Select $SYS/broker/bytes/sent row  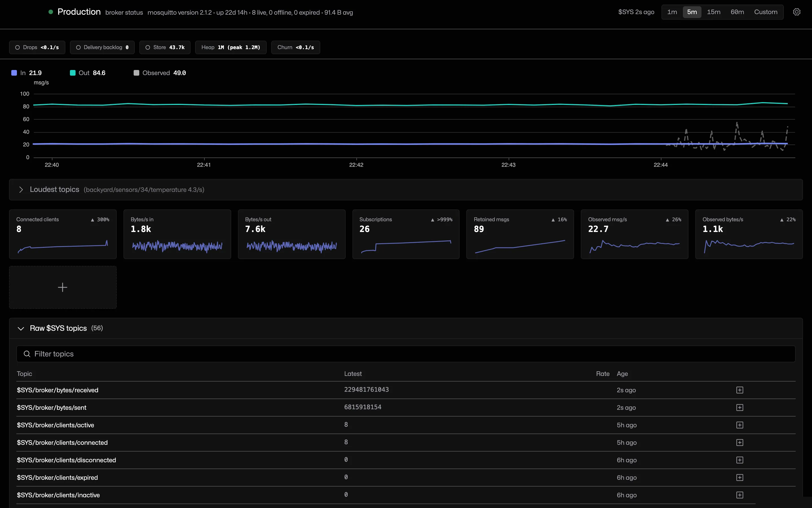click(406, 408)
